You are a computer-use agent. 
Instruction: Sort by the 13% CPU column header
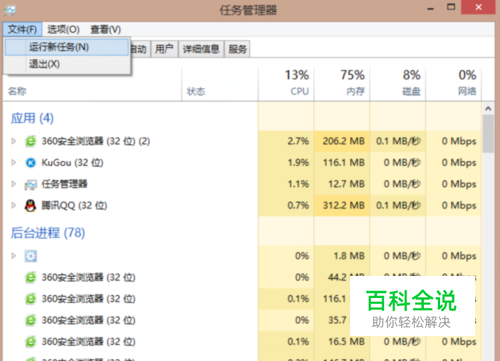286,84
